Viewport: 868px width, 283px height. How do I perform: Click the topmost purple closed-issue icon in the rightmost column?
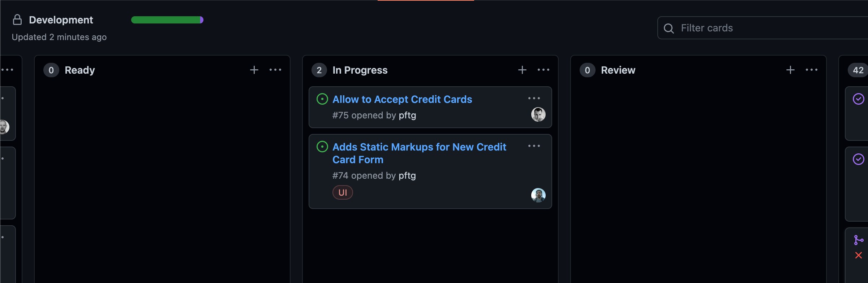859,99
